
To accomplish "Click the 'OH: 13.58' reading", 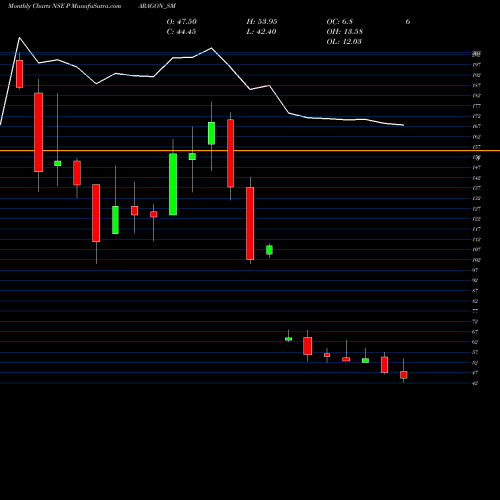I will pos(345,32).
